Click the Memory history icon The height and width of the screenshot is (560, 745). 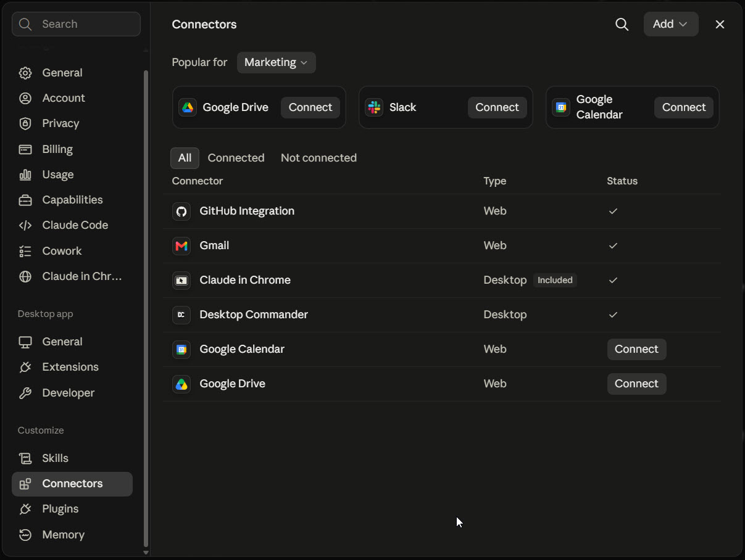click(25, 535)
